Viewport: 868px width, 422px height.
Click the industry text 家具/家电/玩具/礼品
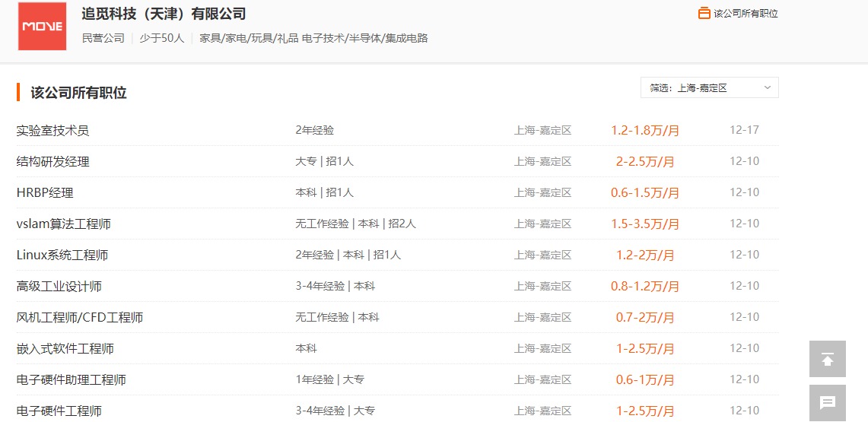(249, 38)
